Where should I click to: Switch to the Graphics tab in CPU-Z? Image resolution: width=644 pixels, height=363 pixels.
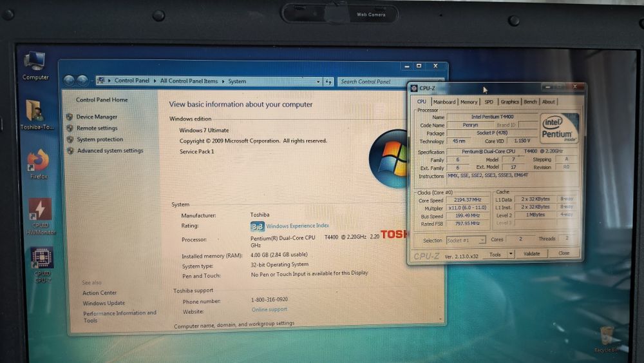click(x=509, y=102)
